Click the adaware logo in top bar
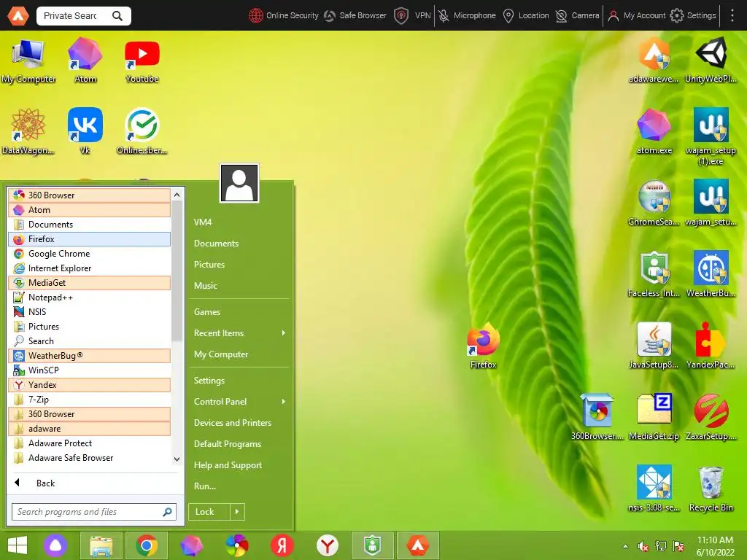747x560 pixels. [18, 16]
